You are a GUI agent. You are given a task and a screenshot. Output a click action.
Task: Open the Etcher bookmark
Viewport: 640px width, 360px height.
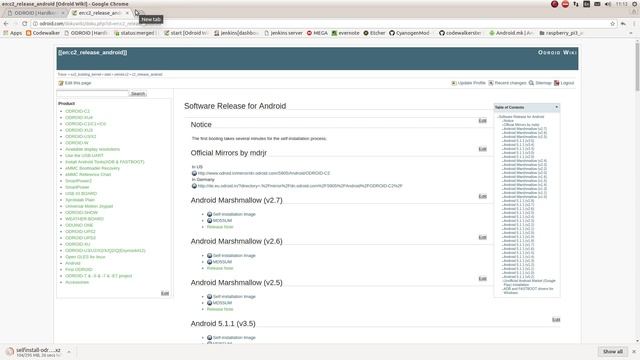(x=374, y=33)
